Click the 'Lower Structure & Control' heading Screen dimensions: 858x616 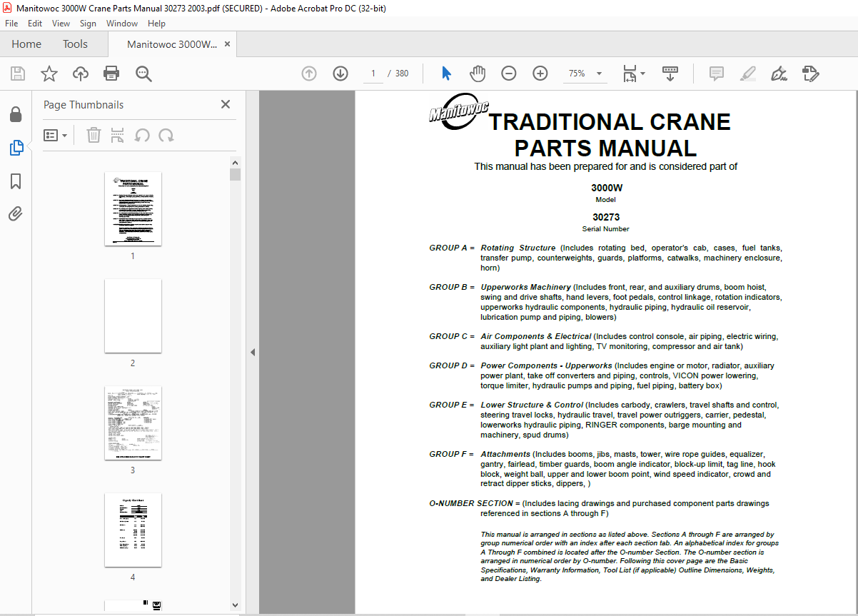click(532, 405)
